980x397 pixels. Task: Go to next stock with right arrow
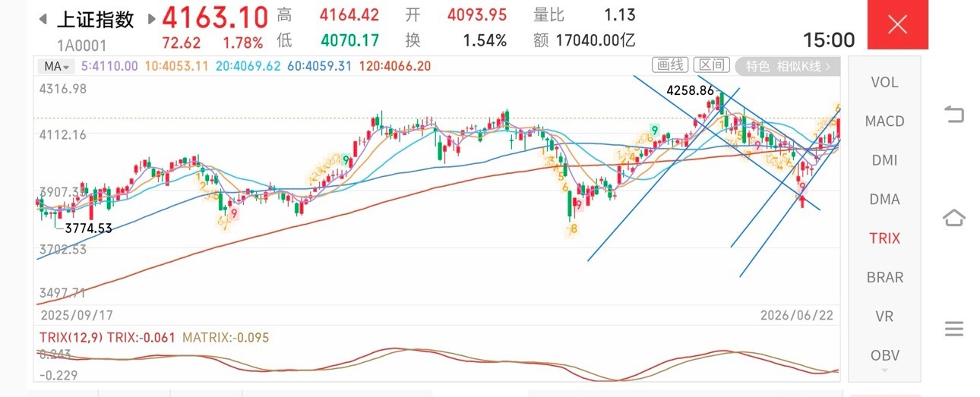tap(152, 20)
